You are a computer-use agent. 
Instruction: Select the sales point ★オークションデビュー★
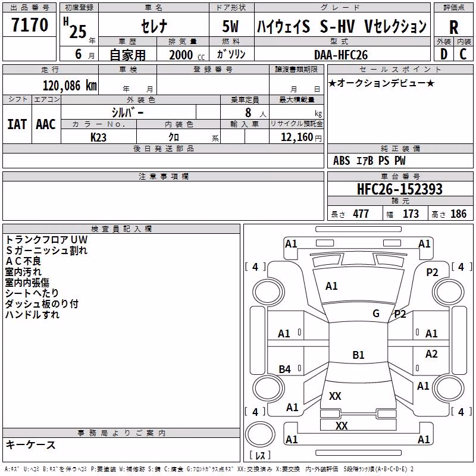point(381,83)
